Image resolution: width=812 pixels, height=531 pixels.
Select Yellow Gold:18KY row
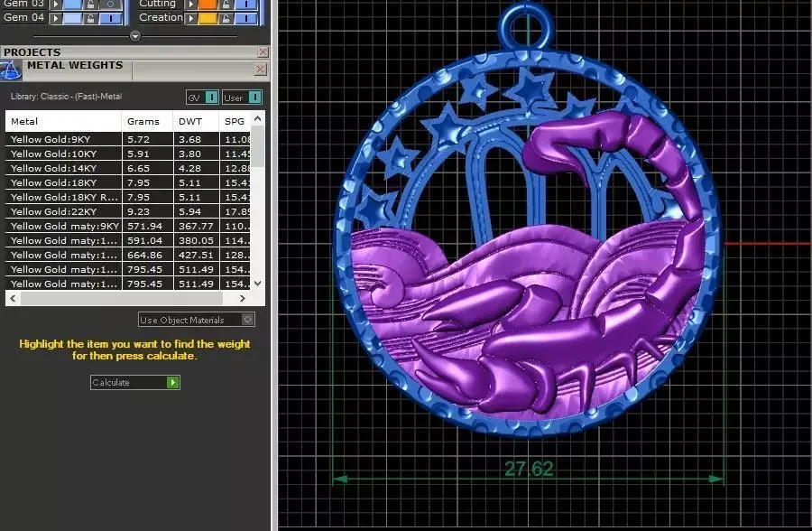pos(128,182)
